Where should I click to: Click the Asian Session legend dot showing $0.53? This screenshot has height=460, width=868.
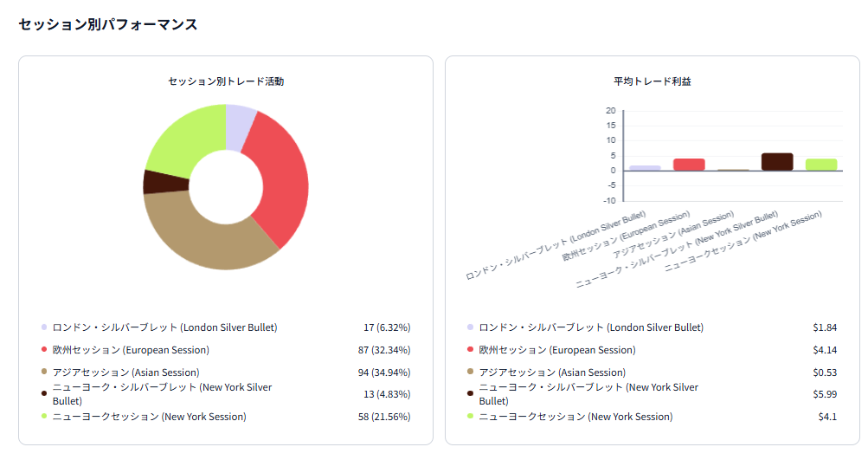(x=470, y=373)
